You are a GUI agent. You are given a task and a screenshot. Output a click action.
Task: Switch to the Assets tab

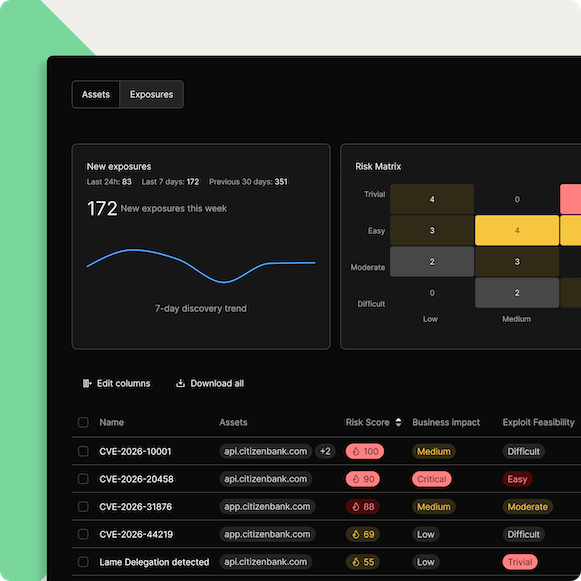(x=96, y=94)
